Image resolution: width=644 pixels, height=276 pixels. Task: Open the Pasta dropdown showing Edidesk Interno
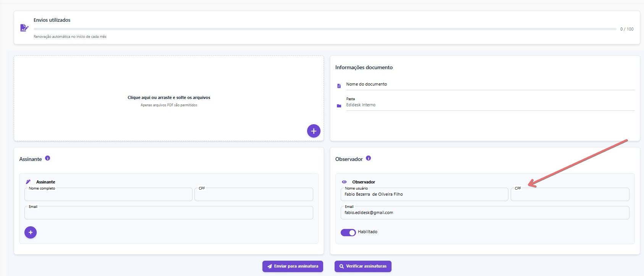(490, 105)
